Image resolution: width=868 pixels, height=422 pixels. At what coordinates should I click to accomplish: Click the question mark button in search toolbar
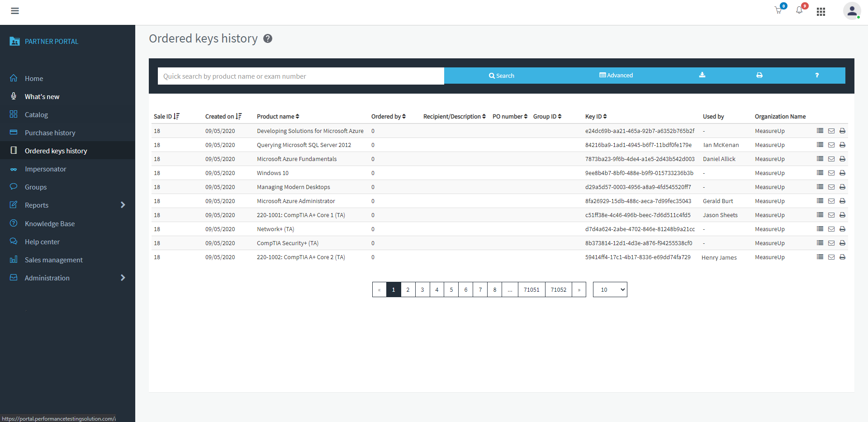pyautogui.click(x=817, y=75)
